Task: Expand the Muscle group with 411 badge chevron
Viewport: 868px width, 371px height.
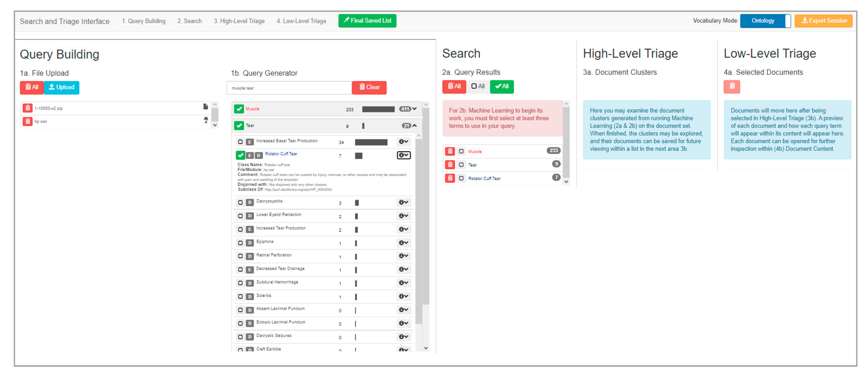Action: (415, 109)
